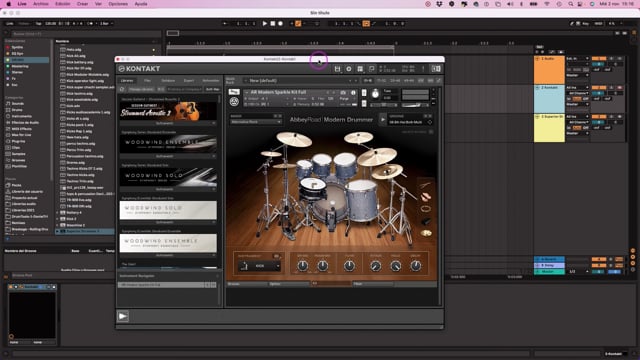Open the Opciones menu
The height and width of the screenshot is (360, 640).
[x=118, y=4]
